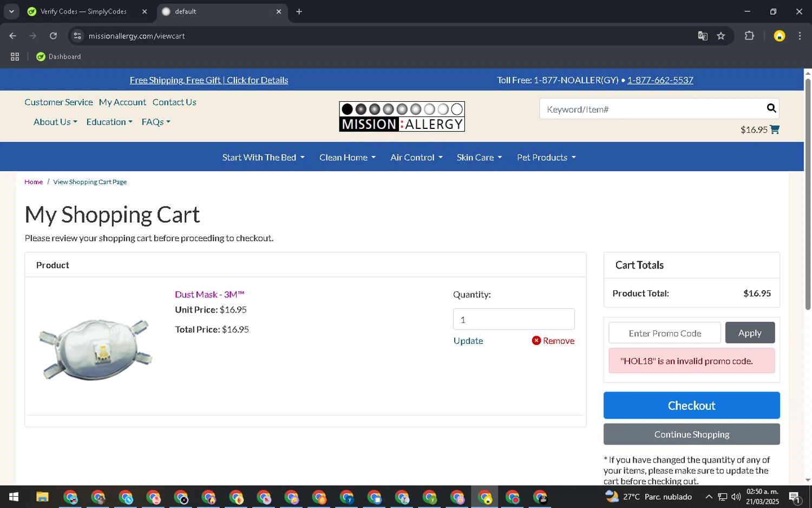The width and height of the screenshot is (812, 508).
Task: Open the browser extensions puzzle icon
Action: 749,36
